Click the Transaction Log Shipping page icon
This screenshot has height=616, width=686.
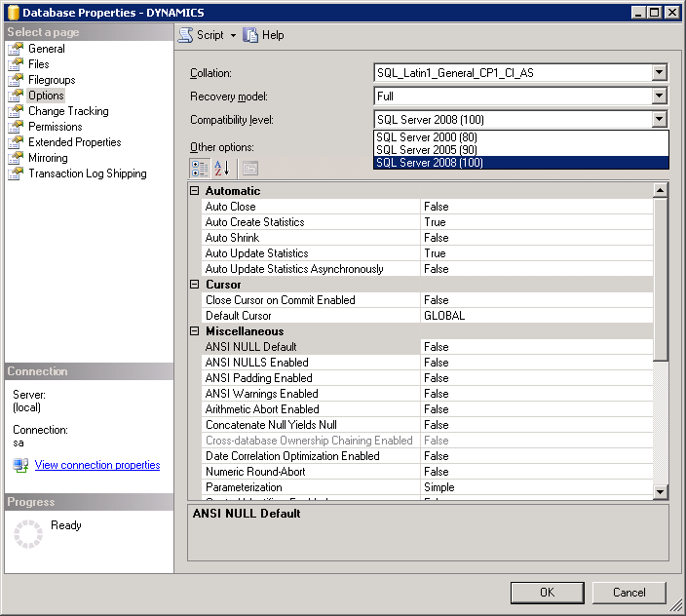(16, 173)
